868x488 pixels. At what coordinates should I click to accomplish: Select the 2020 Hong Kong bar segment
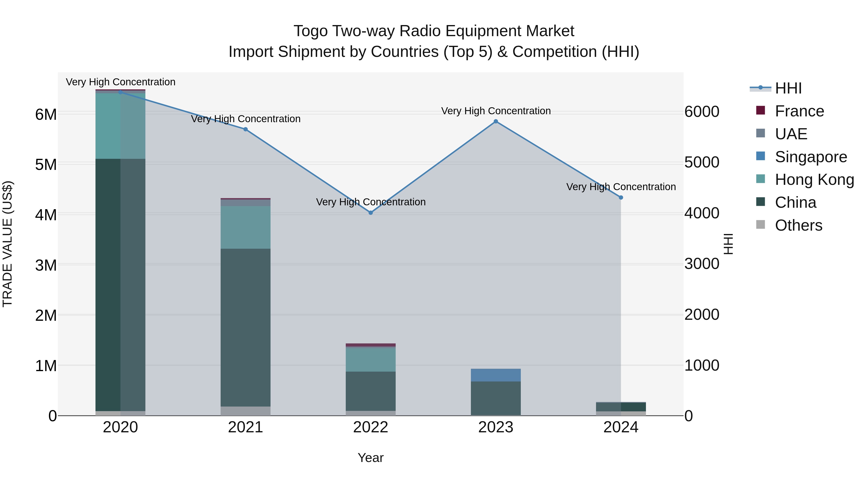120,126
